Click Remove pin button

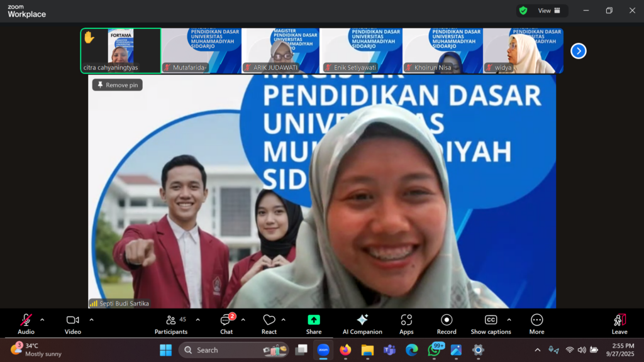118,85
